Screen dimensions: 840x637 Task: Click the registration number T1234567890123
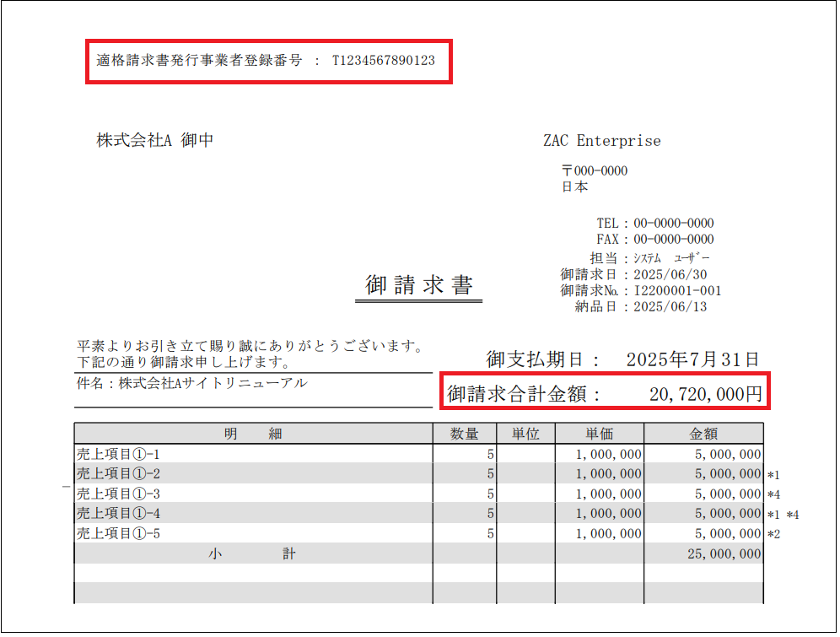click(x=384, y=62)
